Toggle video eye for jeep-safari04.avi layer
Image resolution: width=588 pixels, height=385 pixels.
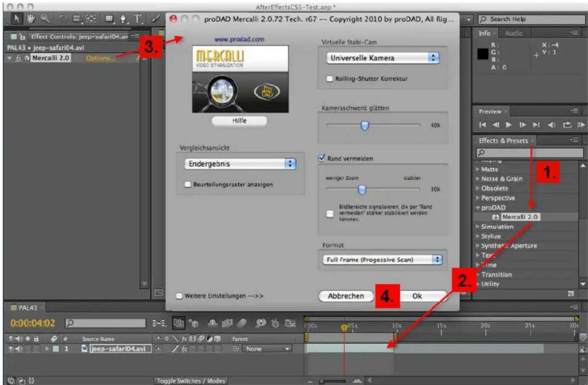[12, 349]
